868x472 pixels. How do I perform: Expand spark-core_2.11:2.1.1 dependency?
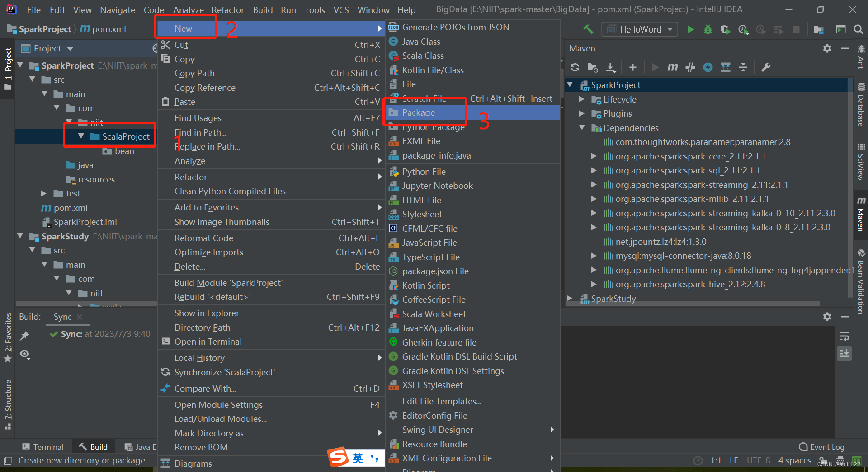[x=594, y=156]
